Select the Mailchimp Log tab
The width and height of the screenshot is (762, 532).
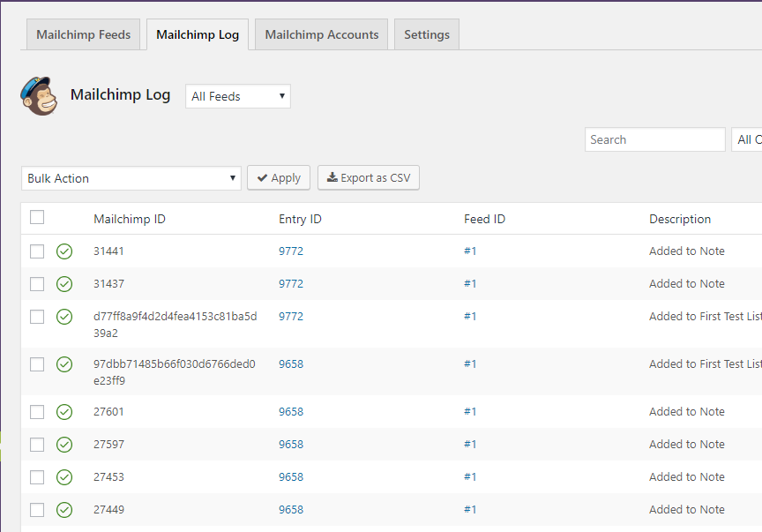198,34
